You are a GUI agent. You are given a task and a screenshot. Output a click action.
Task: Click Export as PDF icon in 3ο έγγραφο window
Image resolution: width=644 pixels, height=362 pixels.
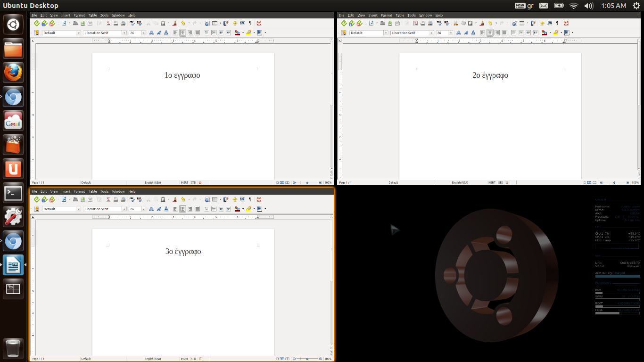pos(108,199)
